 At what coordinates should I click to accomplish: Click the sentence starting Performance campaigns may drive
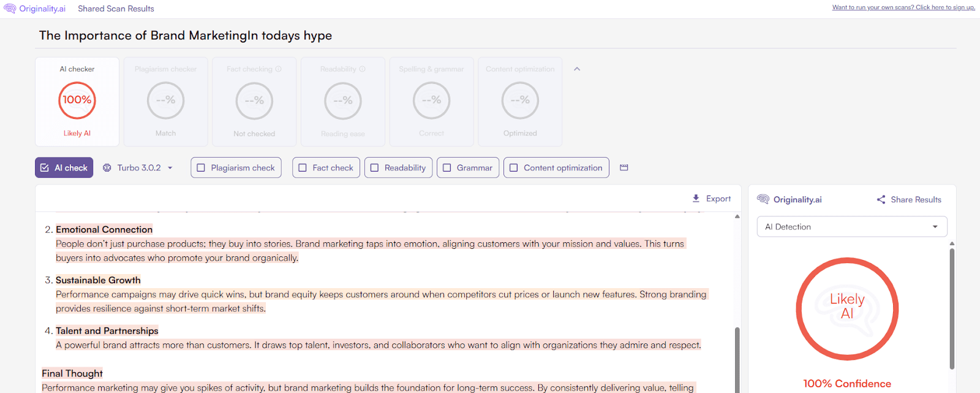(x=347, y=294)
